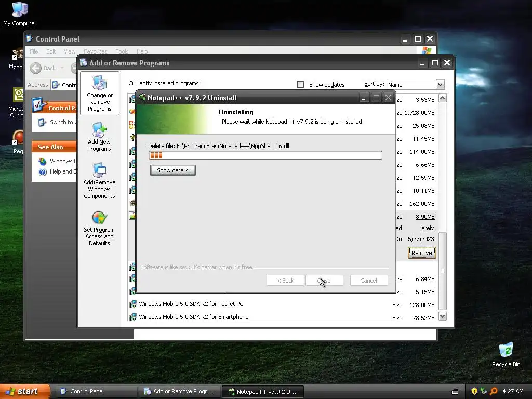Click the program list scrollbar thumb
532x399 pixels.
443,271
